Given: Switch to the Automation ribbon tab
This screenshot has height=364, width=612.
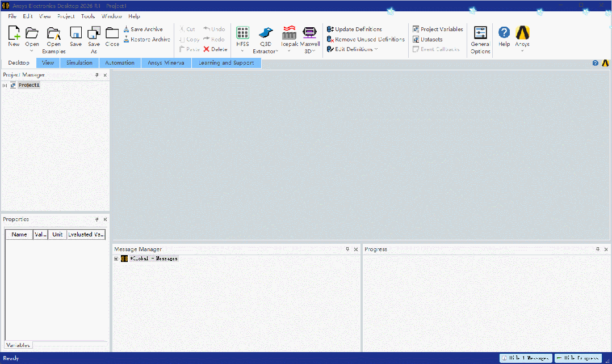Looking at the screenshot, I should pos(120,63).
